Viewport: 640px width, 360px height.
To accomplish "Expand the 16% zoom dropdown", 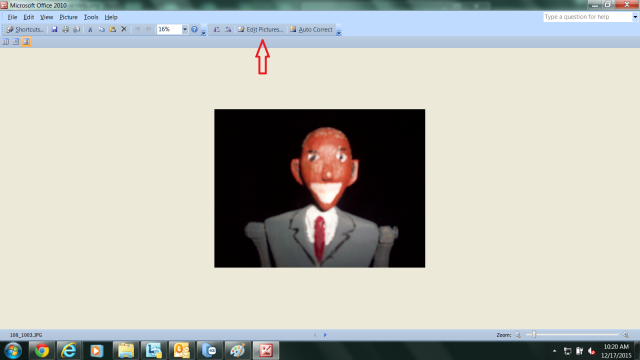I will point(184,29).
